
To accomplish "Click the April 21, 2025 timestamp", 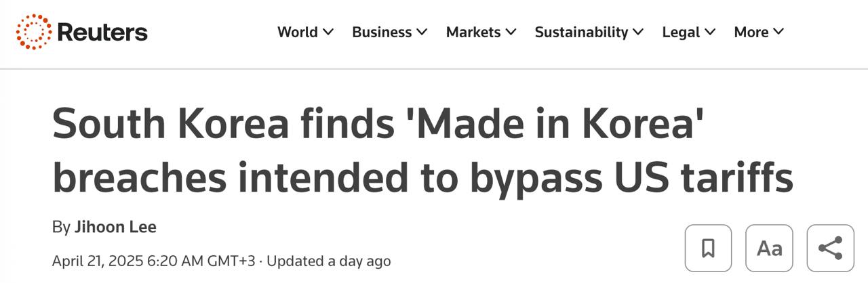I will (x=153, y=261).
